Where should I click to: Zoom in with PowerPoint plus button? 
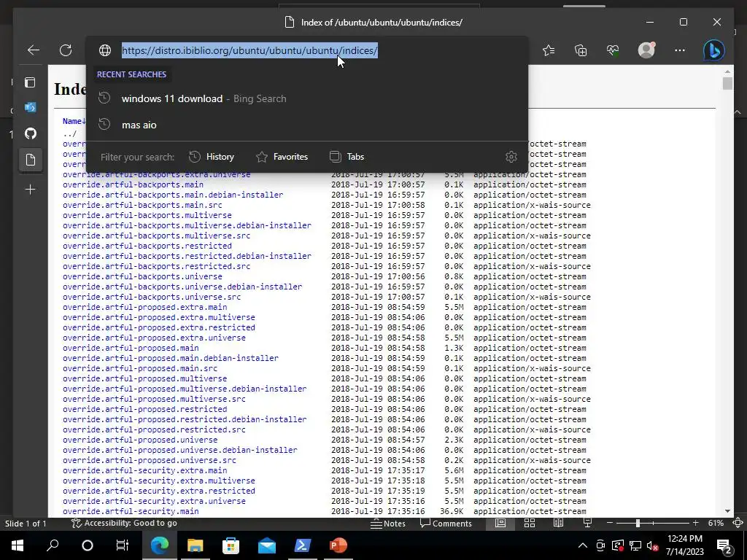[x=695, y=524]
